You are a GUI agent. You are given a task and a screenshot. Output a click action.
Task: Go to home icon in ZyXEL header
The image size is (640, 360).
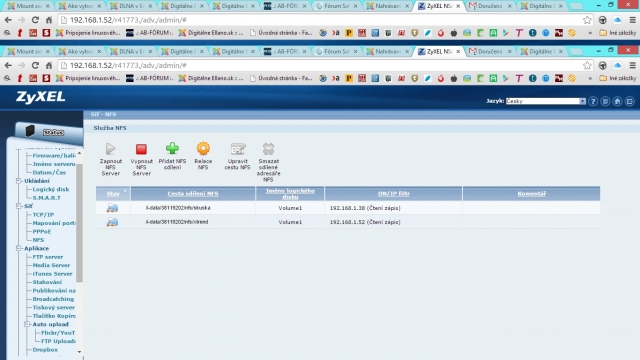[x=617, y=101]
